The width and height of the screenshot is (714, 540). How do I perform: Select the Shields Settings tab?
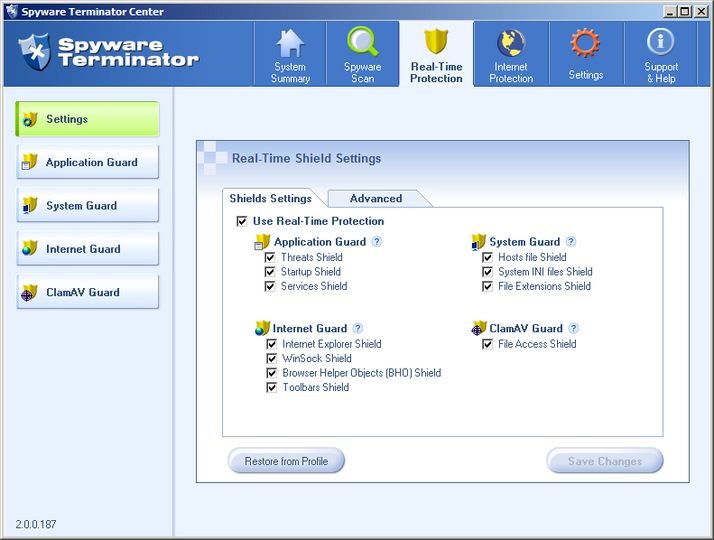pyautogui.click(x=270, y=198)
